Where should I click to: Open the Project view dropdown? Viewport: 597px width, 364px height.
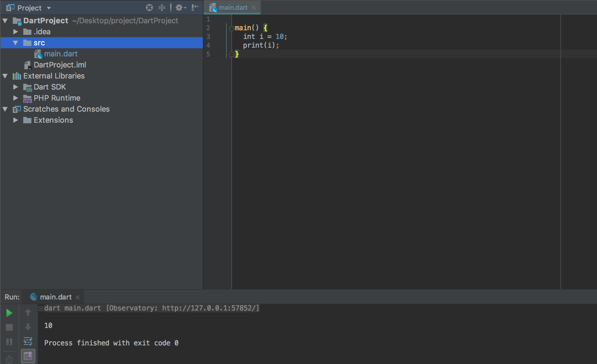[x=49, y=8]
